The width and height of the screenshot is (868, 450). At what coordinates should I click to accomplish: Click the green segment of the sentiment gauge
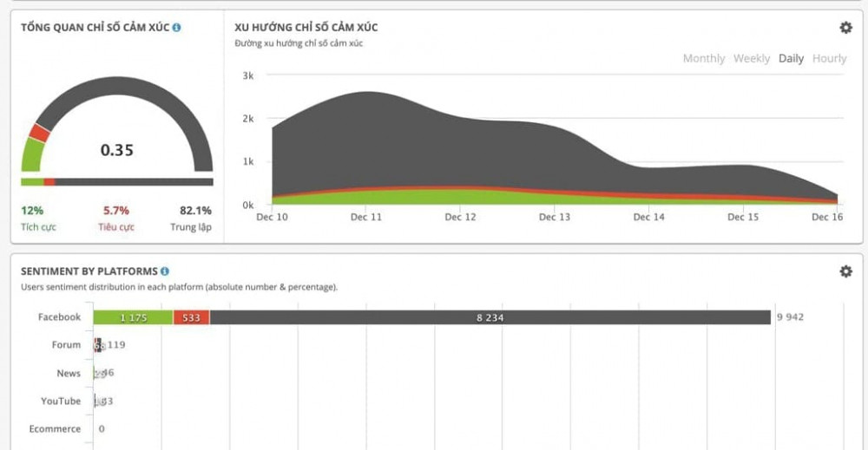point(32,155)
